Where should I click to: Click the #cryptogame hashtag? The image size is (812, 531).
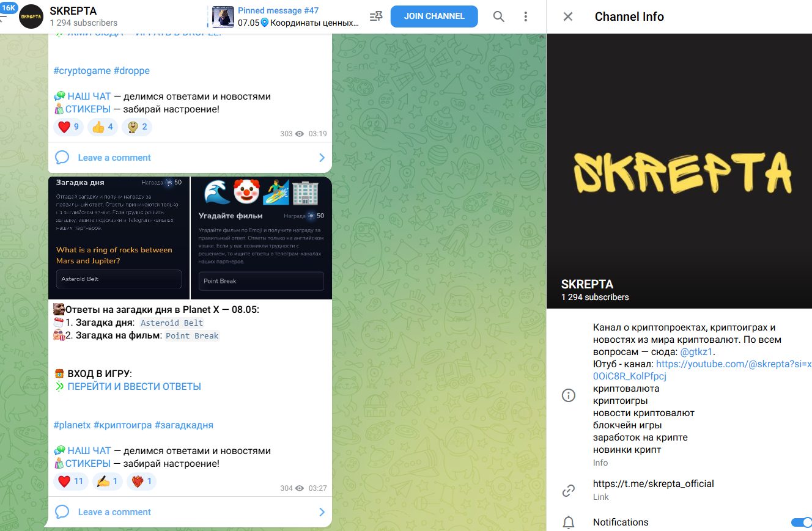[x=82, y=71]
